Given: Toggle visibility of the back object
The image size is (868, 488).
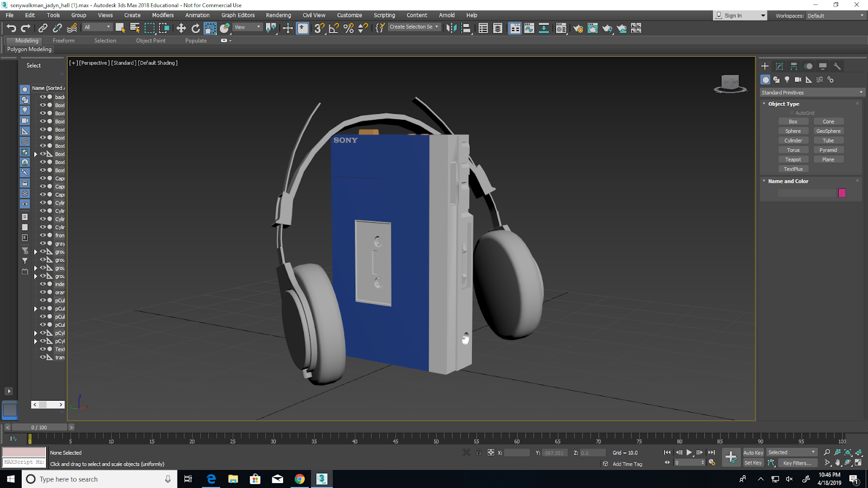Looking at the screenshot, I should (x=43, y=97).
